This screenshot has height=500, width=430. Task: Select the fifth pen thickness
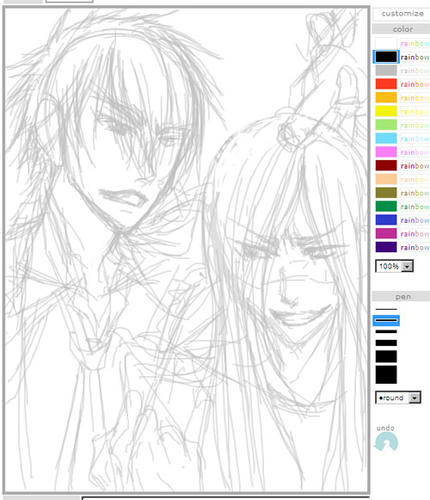[386, 356]
